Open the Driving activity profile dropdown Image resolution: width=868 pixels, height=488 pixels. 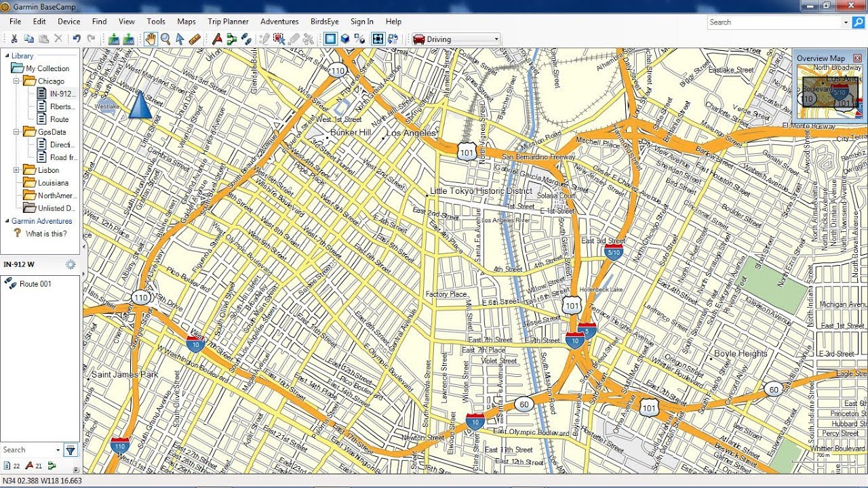pyautogui.click(x=456, y=39)
